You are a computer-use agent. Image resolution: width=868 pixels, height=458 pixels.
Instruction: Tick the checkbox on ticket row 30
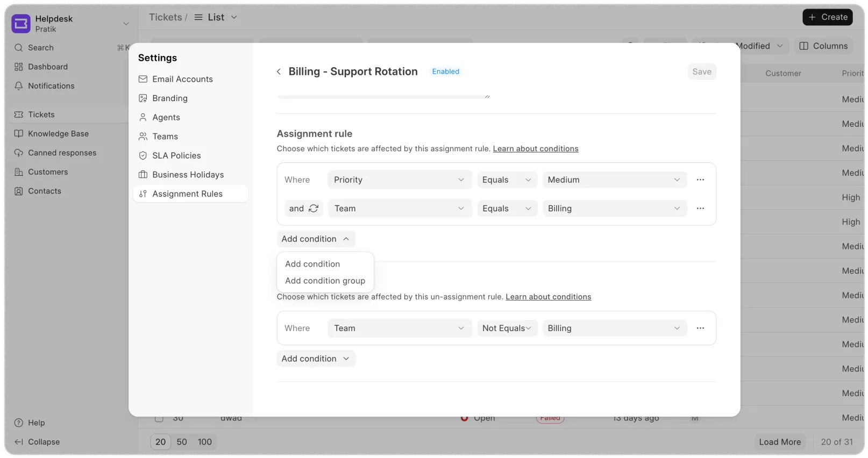[159, 418]
